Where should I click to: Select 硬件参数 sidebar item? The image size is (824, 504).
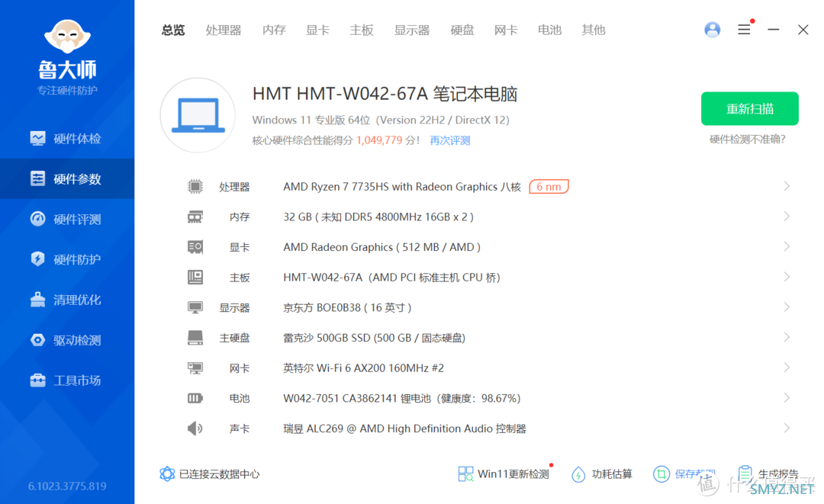[x=66, y=179]
